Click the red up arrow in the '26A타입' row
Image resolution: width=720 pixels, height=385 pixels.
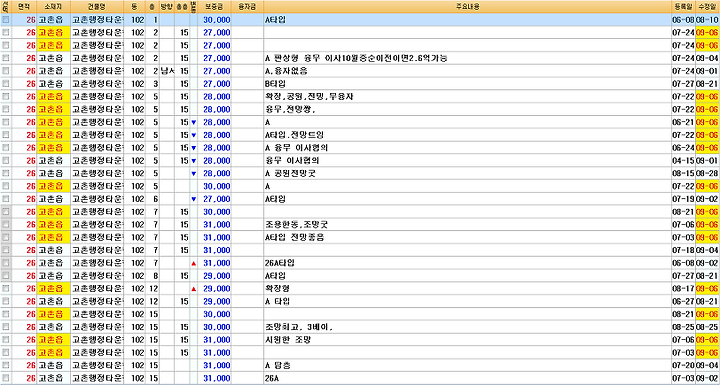coord(193,263)
